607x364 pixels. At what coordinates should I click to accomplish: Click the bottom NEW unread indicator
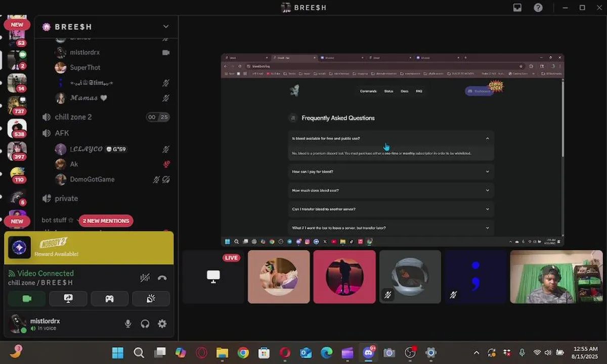(17, 221)
